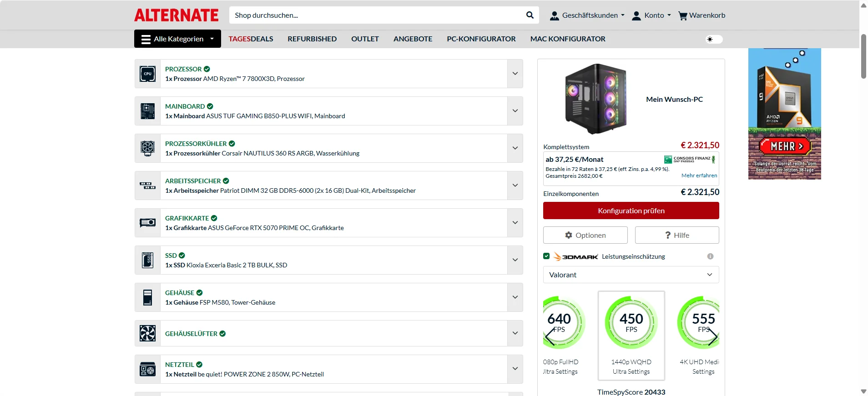Screen dimensions: 868x396
Task: Click the 'MAINBOARD' heading
Action: click(x=185, y=106)
